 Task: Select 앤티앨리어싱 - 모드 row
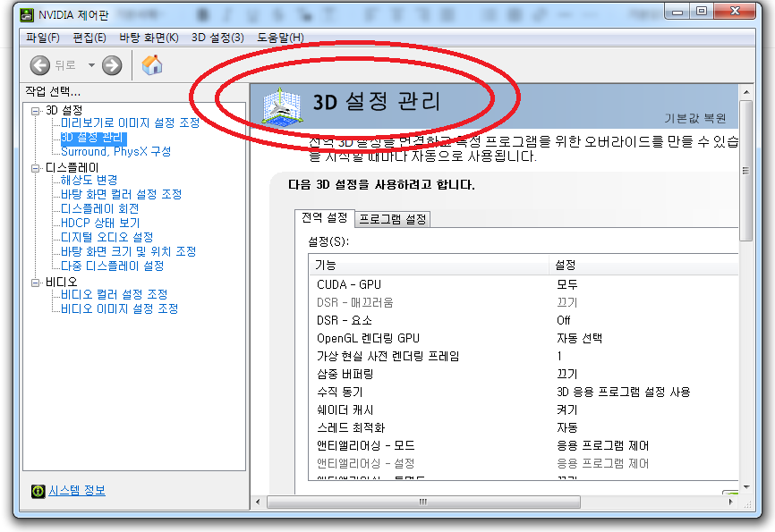524,445
